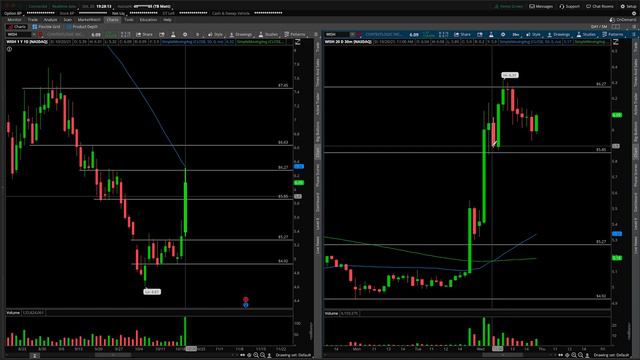Launch OnDemand mode
640x360 pixels.
pyautogui.click(x=622, y=20)
